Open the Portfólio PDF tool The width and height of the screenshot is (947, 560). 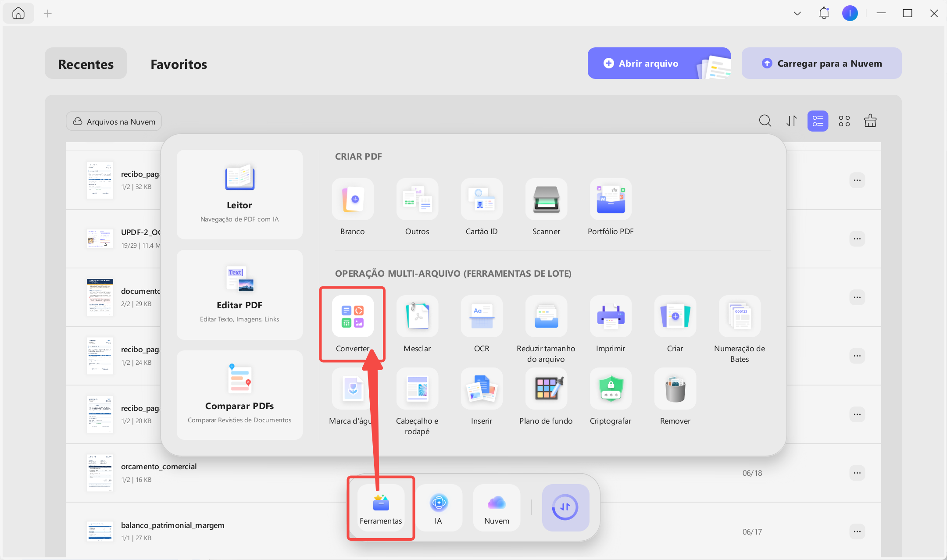(611, 199)
